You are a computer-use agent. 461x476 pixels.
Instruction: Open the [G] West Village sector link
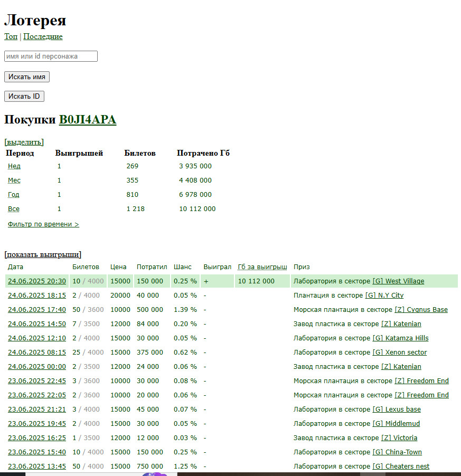399,281
